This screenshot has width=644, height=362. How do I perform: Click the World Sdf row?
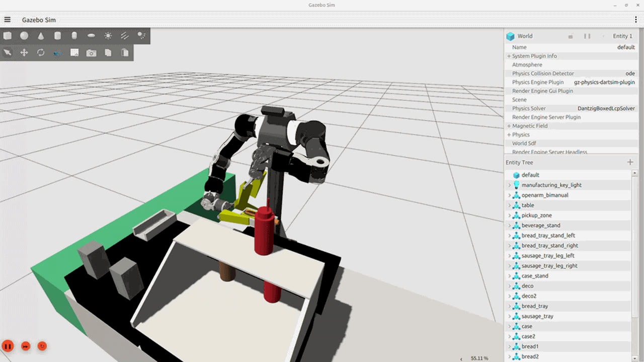(x=571, y=143)
